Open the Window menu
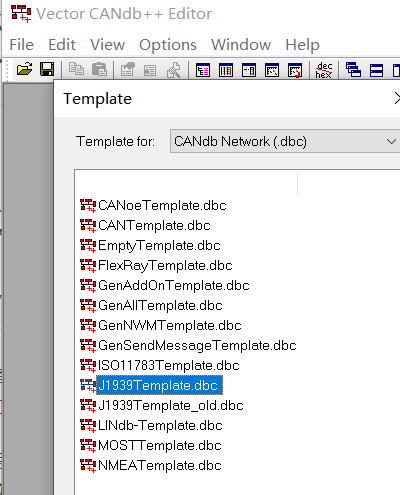Viewport: 400px width, 495px height. 241,45
